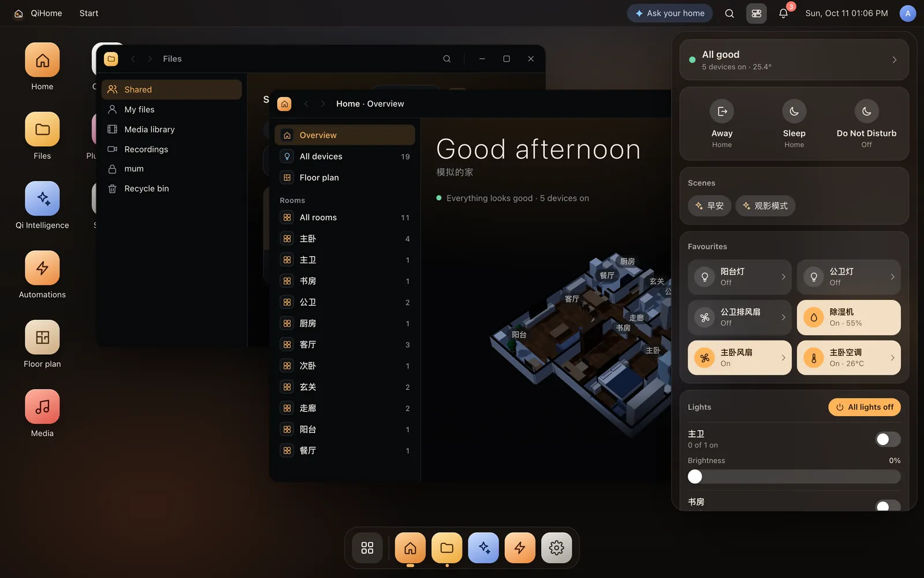This screenshot has width=924, height=578.
Task: Open Floor plan in the Home sidebar
Action: [x=345, y=177]
